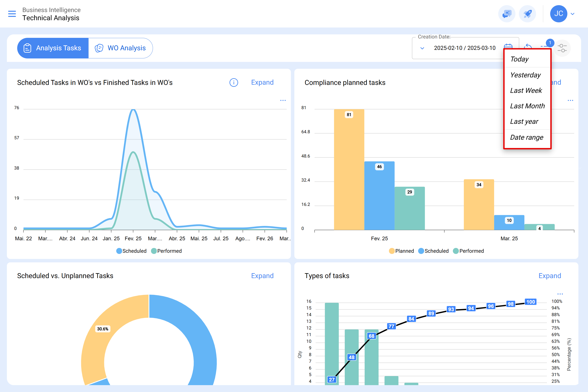Click the Planned bar labeled 34
Image resolution: width=588 pixels, height=392 pixels.
[x=479, y=205]
